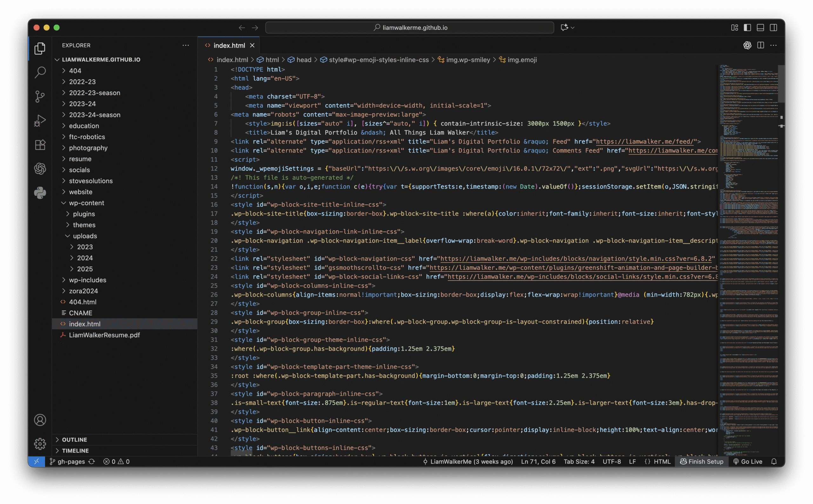Open the Search view in activity bar
Image resolution: width=813 pixels, height=504 pixels.
40,72
